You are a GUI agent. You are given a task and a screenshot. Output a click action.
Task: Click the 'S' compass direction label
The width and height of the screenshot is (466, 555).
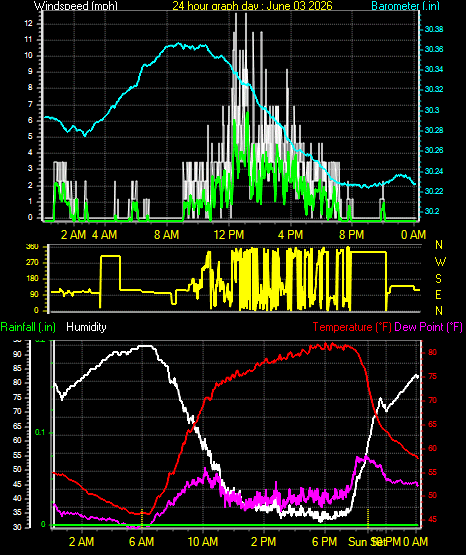[x=439, y=279]
